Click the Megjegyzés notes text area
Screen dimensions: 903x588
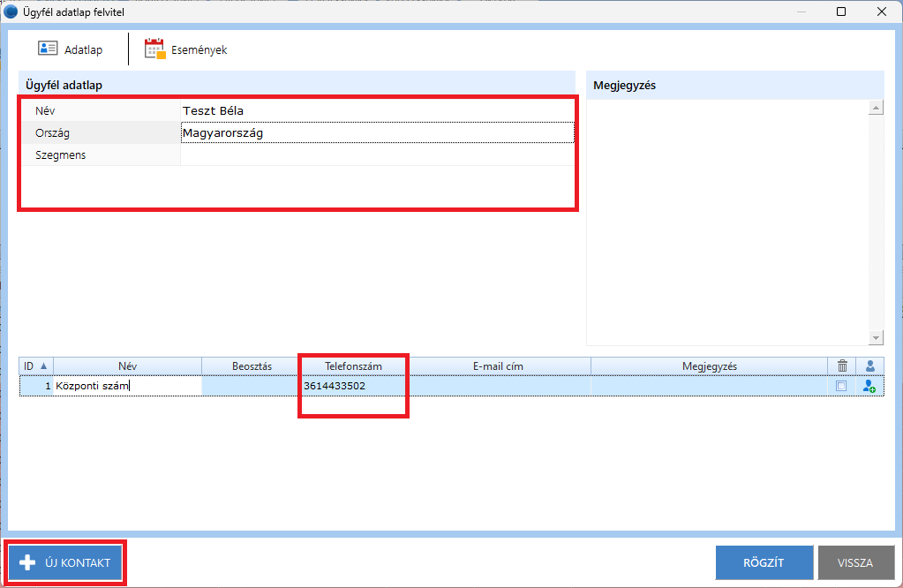pos(727,221)
